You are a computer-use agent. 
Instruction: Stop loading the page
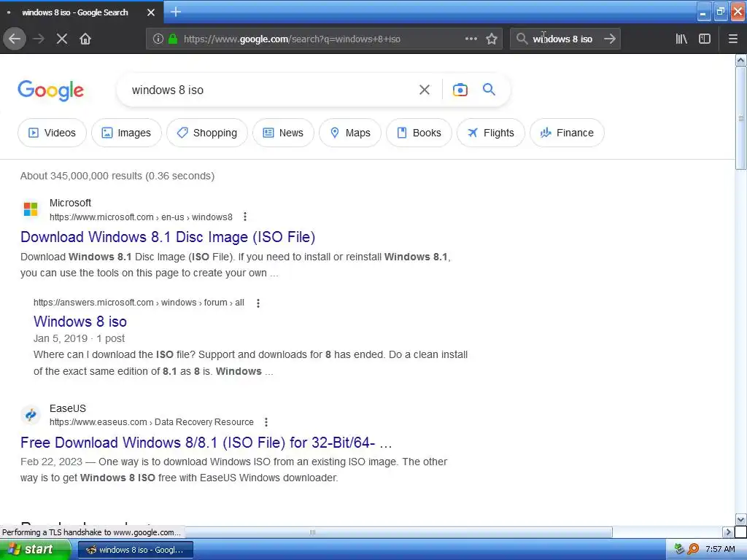pyautogui.click(x=62, y=39)
